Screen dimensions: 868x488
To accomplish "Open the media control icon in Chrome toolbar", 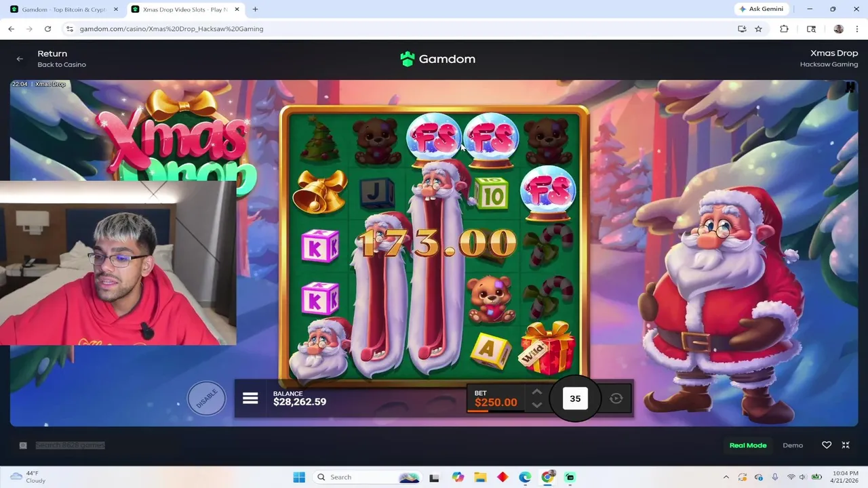I will 811,28.
